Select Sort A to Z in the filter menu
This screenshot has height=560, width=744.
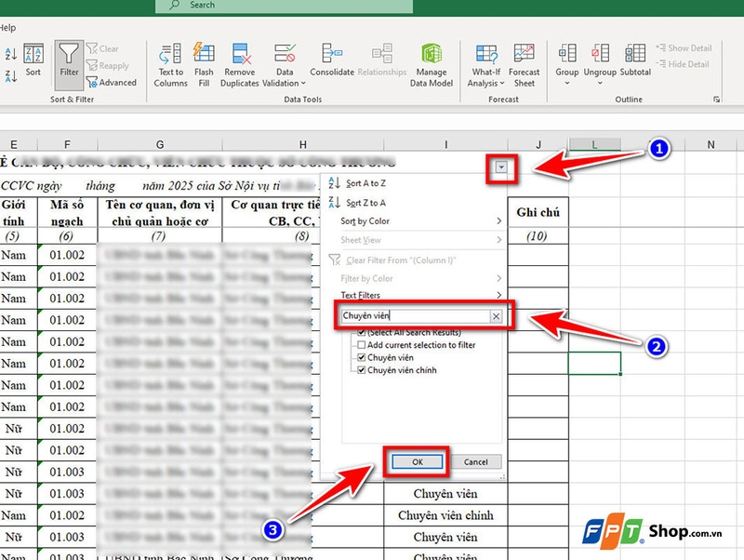(x=363, y=183)
